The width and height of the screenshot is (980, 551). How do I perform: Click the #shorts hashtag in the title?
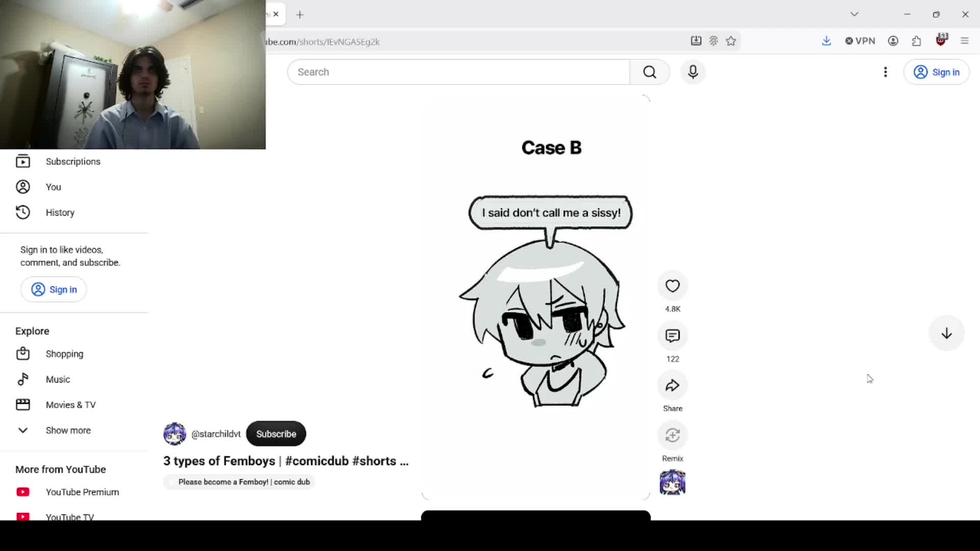[x=374, y=461]
